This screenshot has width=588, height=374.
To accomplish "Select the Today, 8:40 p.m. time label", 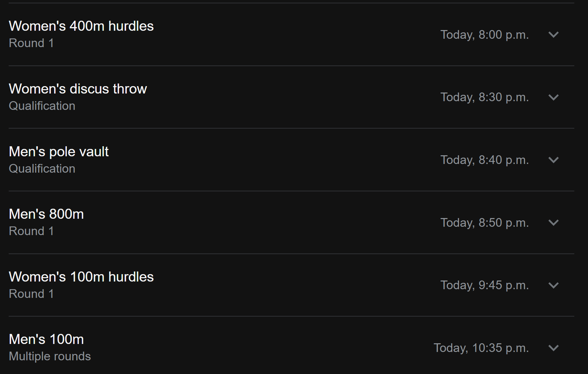I will pyautogui.click(x=484, y=160).
